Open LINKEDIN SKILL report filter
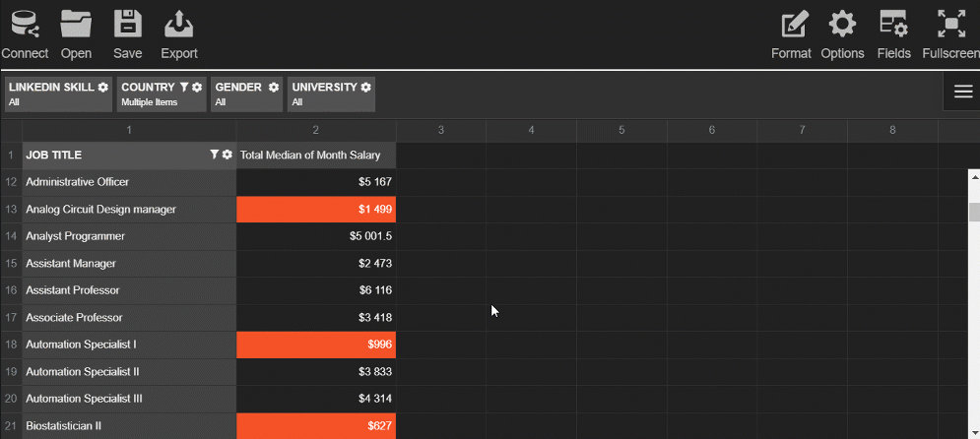The image size is (980, 439). tap(59, 94)
